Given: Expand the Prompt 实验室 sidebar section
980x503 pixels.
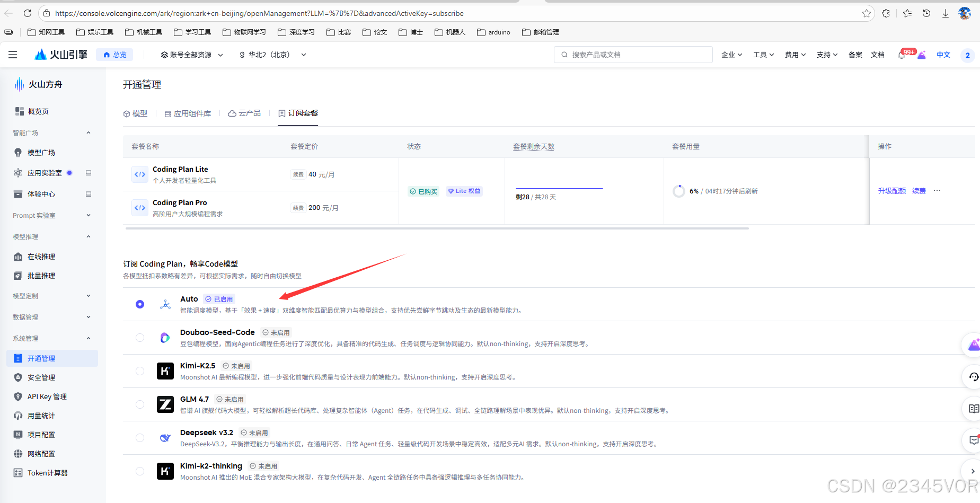Looking at the screenshot, I should coord(89,215).
